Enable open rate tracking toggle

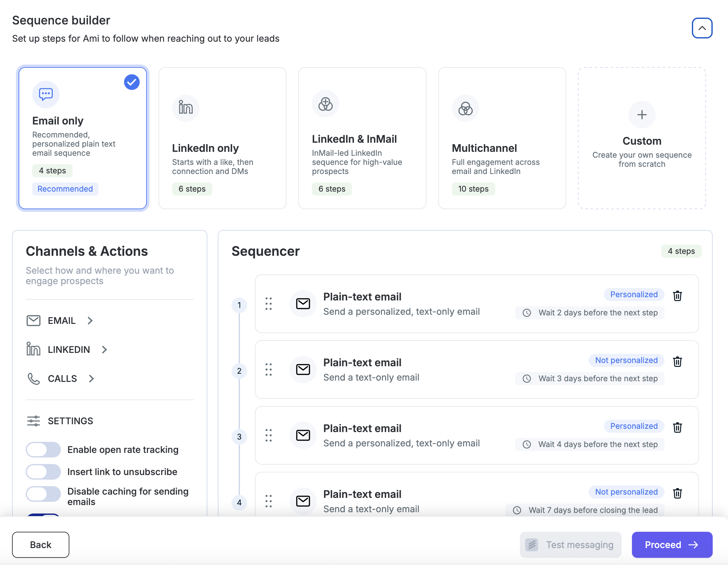pos(43,450)
